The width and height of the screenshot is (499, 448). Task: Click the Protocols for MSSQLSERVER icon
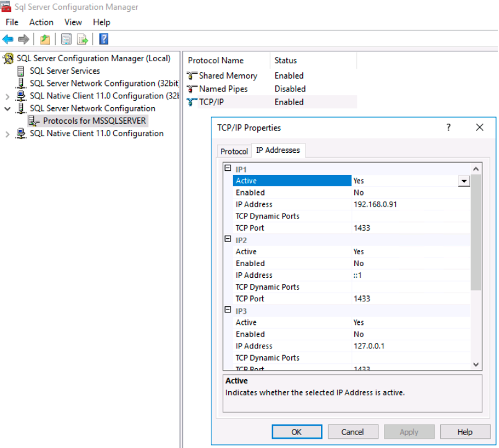click(34, 121)
